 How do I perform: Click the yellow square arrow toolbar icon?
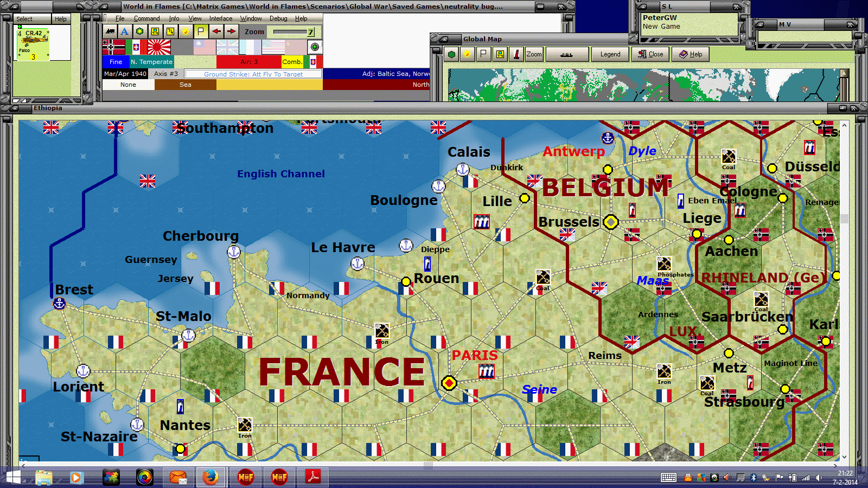tap(170, 31)
